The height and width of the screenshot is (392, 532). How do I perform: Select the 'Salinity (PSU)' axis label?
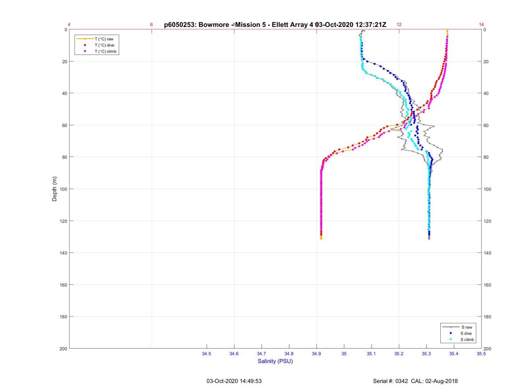click(x=275, y=361)
